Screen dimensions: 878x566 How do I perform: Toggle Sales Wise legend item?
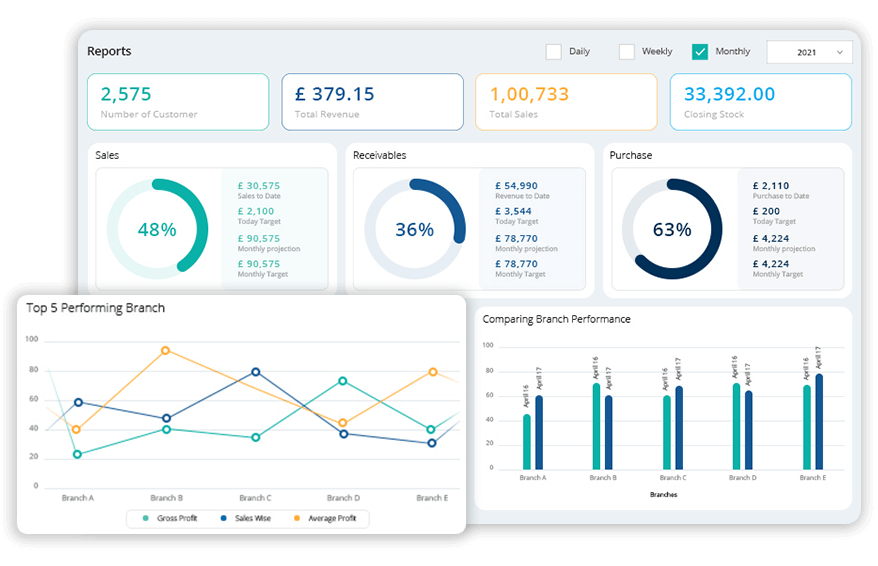coord(246,518)
